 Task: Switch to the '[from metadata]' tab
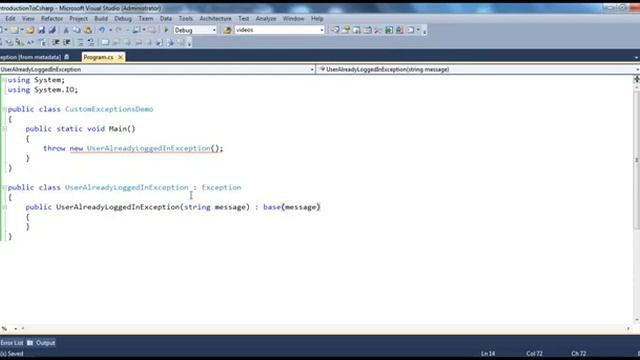35,57
